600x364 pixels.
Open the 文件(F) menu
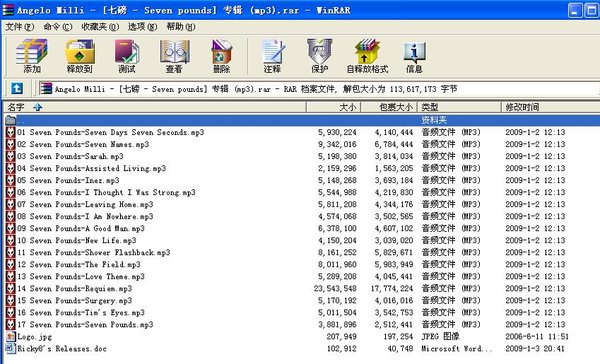click(x=20, y=27)
